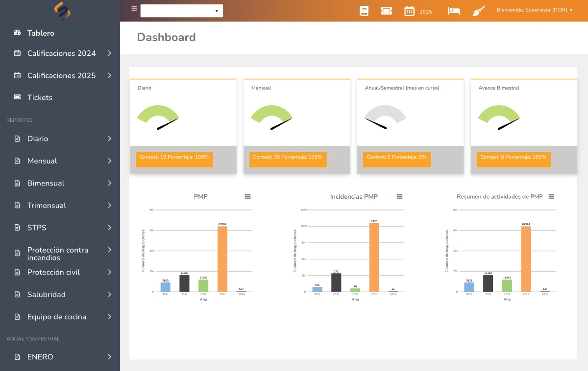Screen dimensions: 588x371
Task: Open the PMP chart context menu icon
Action: [x=248, y=197]
